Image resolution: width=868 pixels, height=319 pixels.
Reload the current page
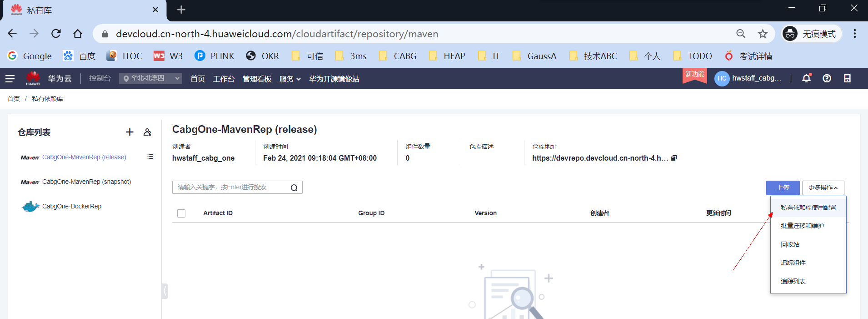coord(56,34)
